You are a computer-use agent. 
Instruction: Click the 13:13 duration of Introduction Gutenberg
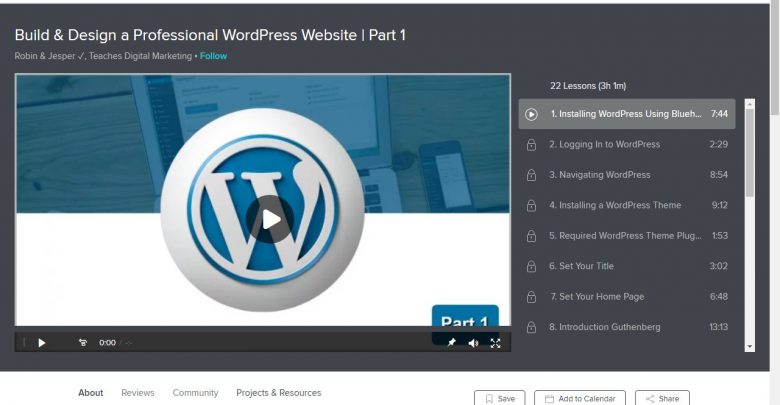coord(718,327)
